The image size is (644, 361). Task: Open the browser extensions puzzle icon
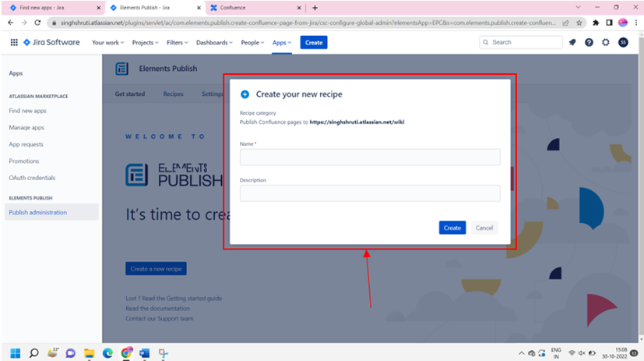tap(596, 23)
